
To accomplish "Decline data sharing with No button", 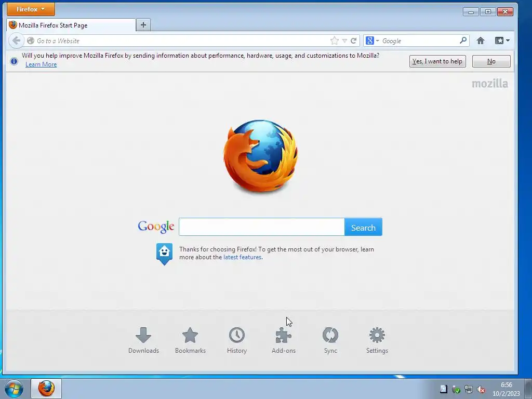I will click(491, 61).
